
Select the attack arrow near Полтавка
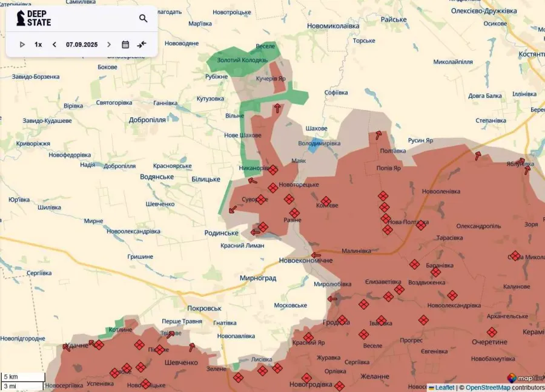point(379,136)
